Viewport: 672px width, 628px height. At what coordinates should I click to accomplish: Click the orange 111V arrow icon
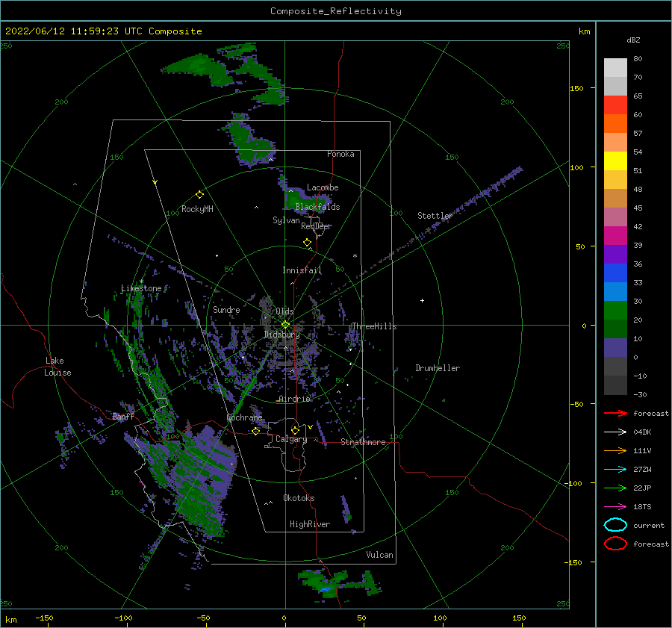[x=615, y=450]
